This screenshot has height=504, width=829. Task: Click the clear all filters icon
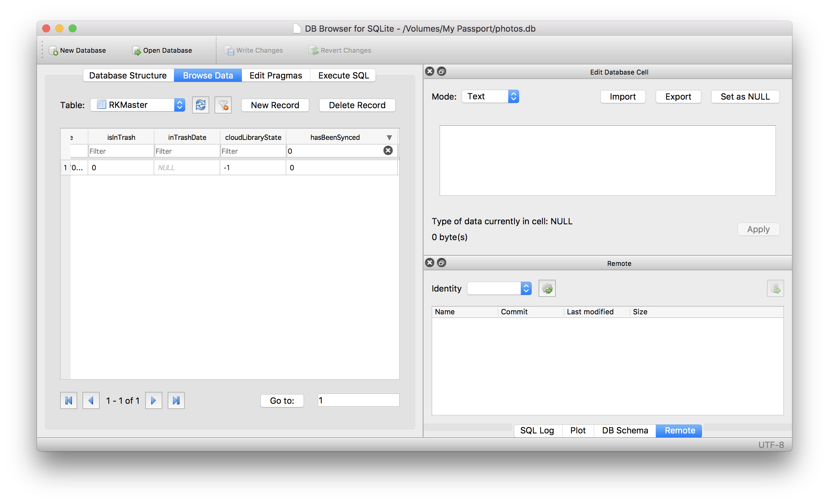[x=223, y=105]
